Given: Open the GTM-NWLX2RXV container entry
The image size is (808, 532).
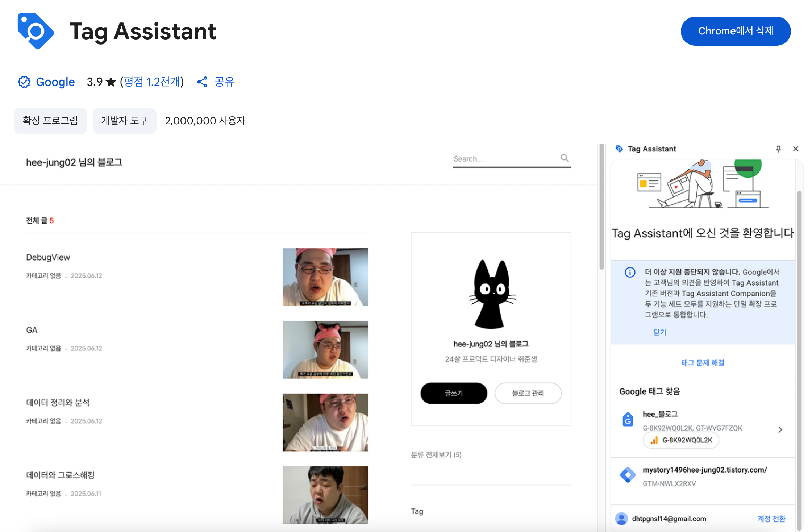Looking at the screenshot, I should point(703,477).
